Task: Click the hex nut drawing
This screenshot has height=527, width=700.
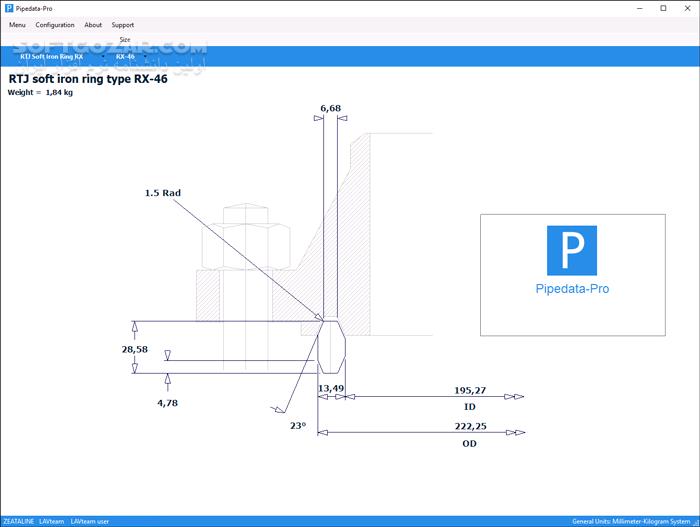Action: click(x=246, y=247)
